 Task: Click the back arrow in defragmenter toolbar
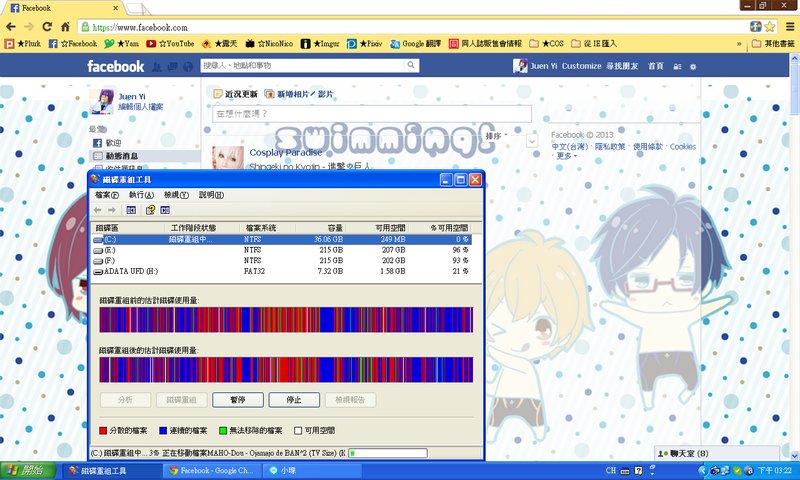tap(97, 210)
